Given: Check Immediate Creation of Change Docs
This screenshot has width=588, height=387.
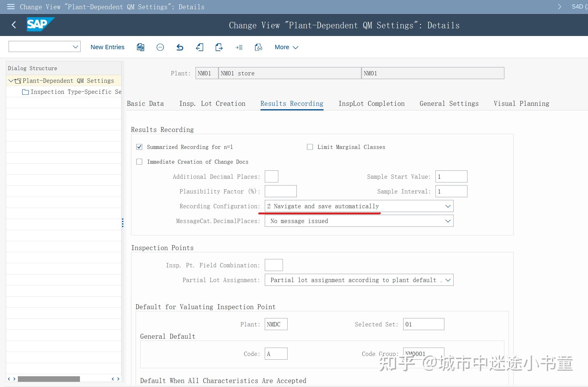Looking at the screenshot, I should [x=139, y=162].
